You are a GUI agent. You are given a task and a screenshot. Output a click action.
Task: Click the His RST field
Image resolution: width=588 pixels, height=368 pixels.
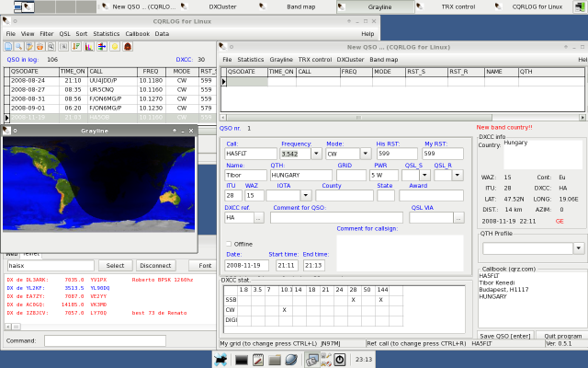(x=397, y=154)
